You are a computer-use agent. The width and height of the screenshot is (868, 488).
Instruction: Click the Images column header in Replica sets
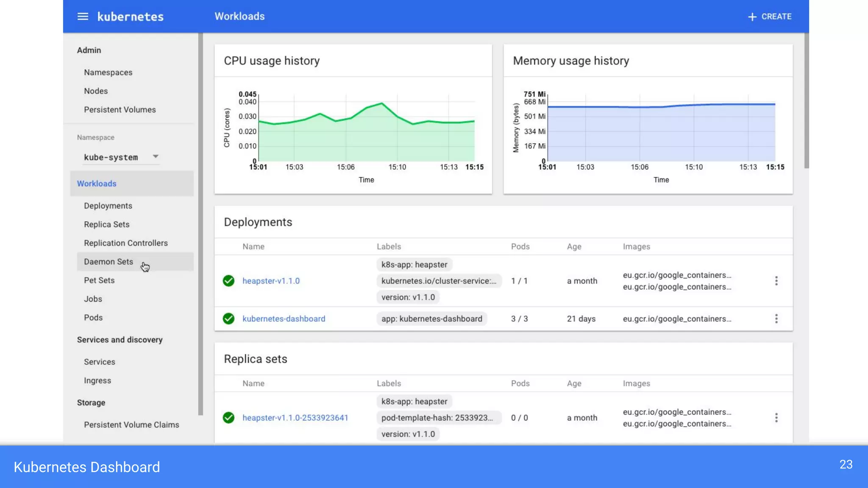pos(637,383)
